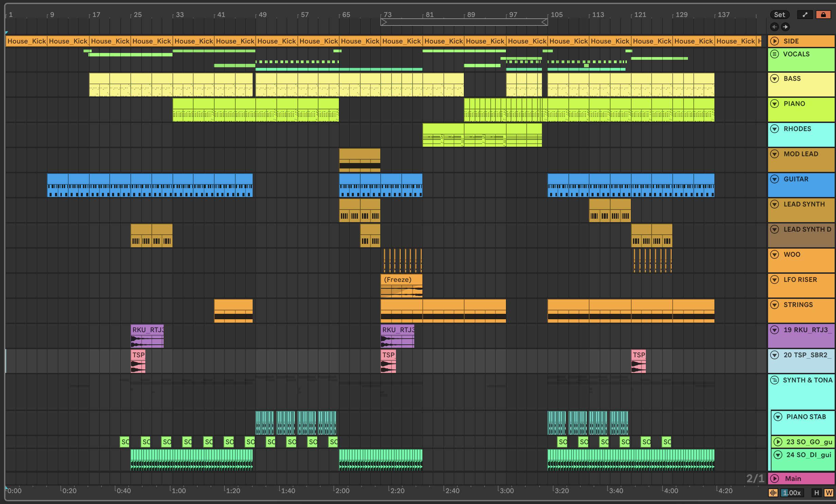
Task: Unfold the WOO track
Action: click(775, 254)
